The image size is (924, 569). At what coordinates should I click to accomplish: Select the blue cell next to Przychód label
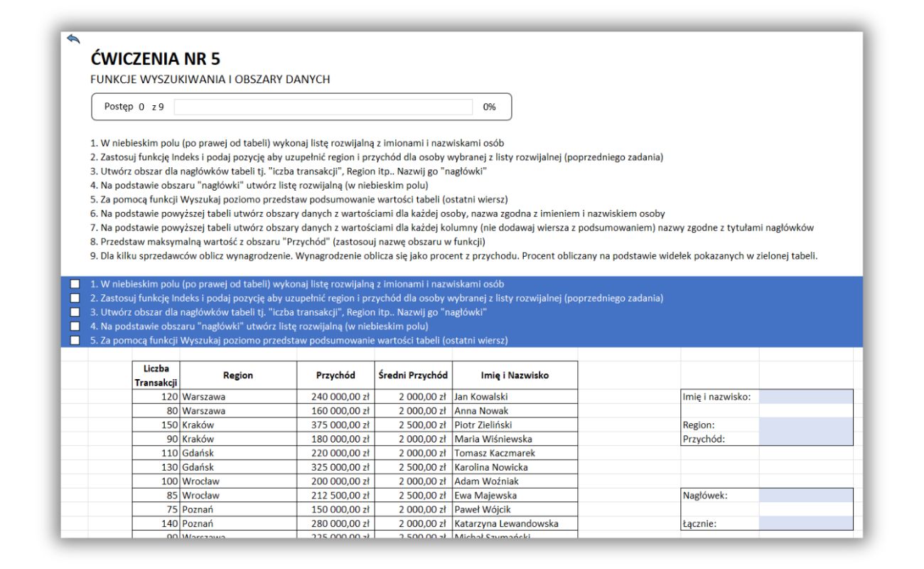(805, 439)
